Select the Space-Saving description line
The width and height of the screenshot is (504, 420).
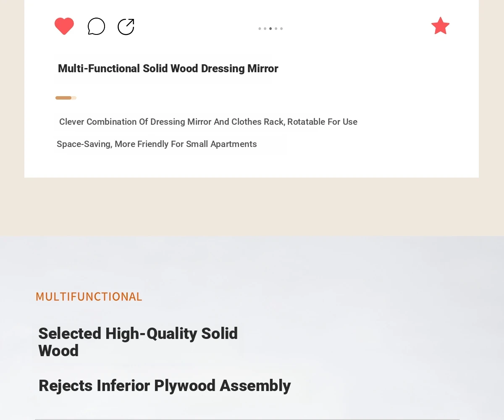click(x=157, y=144)
